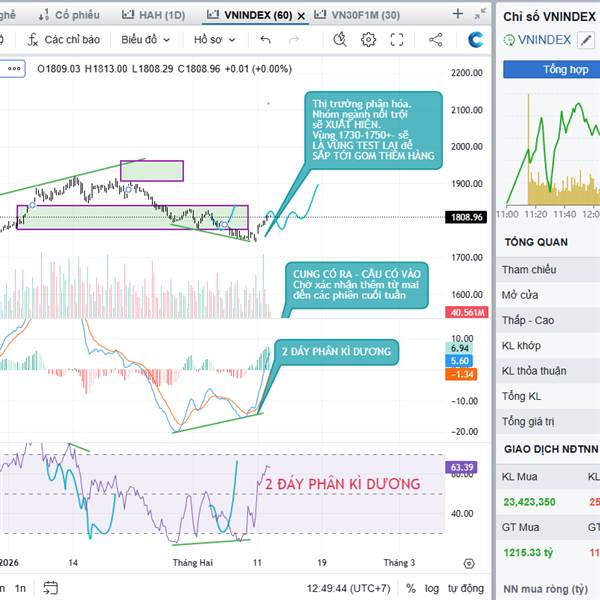This screenshot has height=600, width=600.
Task: Click the share chart icon
Action: 435,39
